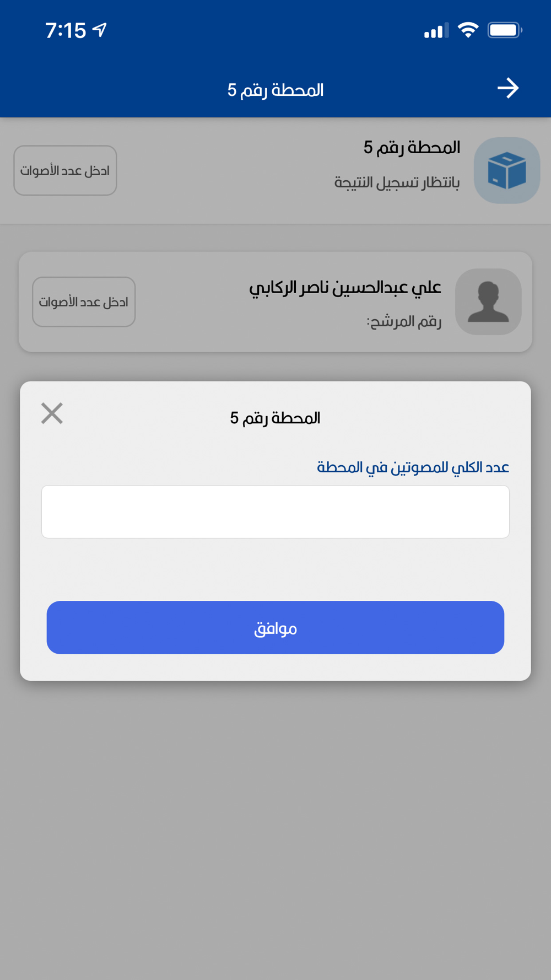Tap the candidate avatar silhouette icon

point(488,301)
